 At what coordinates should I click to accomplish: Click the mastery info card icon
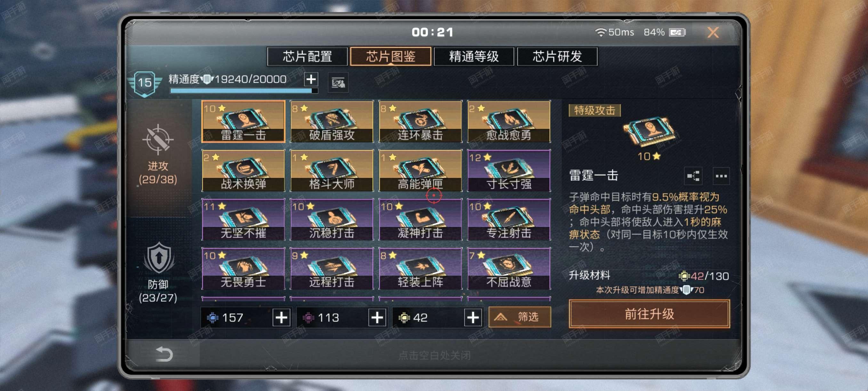point(338,83)
